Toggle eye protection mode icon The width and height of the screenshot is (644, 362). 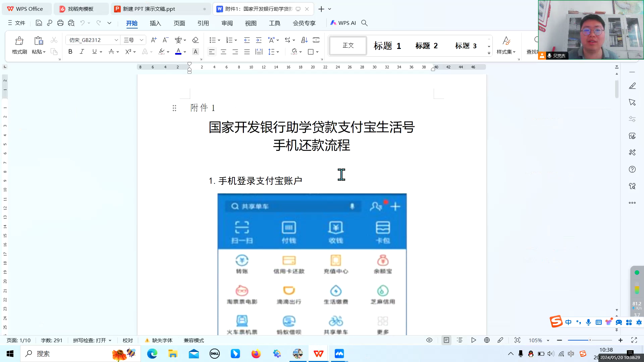(429, 340)
